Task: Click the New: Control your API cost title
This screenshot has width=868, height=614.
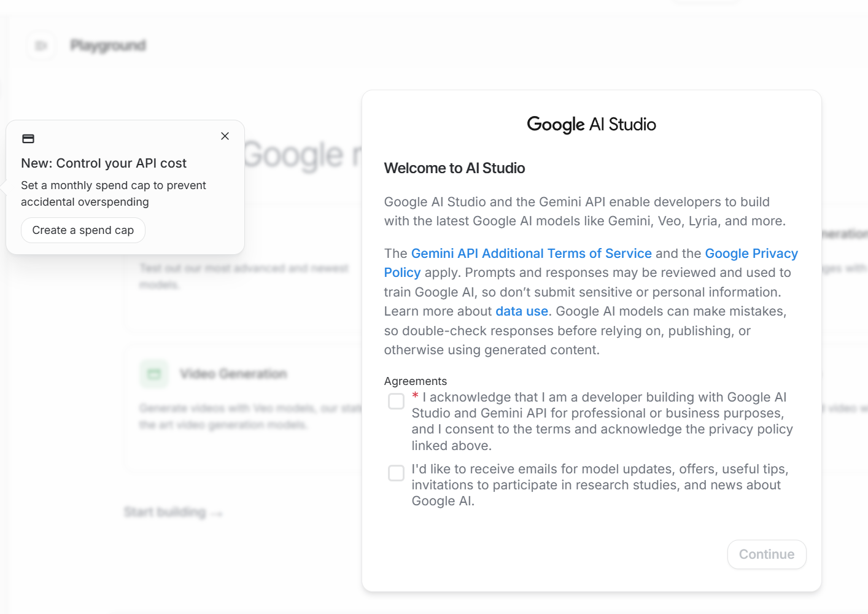Action: pos(104,163)
